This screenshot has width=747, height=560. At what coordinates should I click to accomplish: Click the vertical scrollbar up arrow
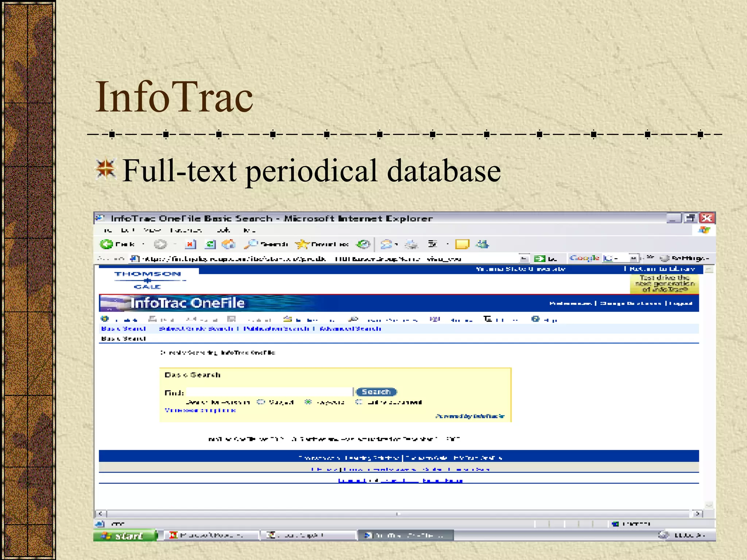coord(709,269)
